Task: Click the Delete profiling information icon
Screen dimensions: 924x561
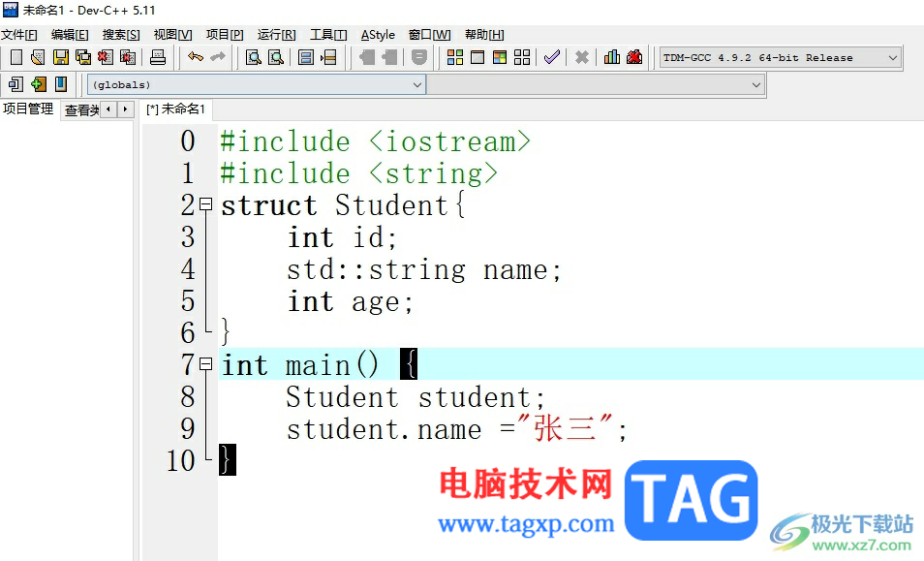Action: click(634, 57)
